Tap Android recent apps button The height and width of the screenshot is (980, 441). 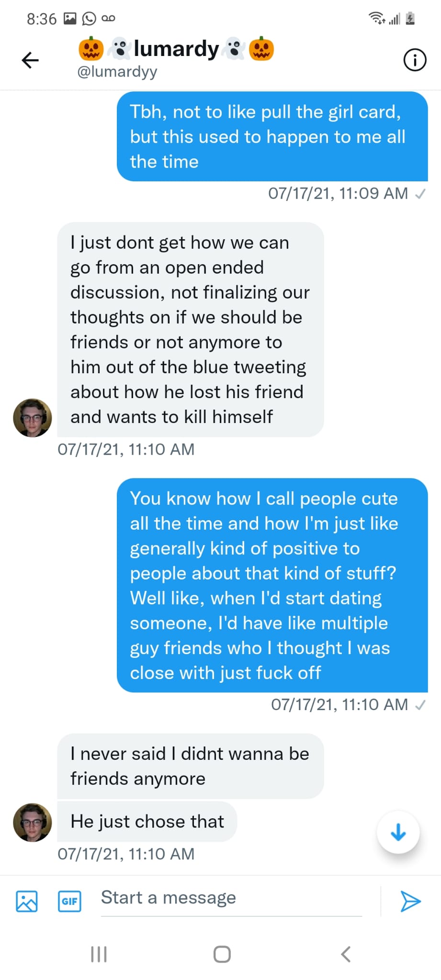[99, 954]
